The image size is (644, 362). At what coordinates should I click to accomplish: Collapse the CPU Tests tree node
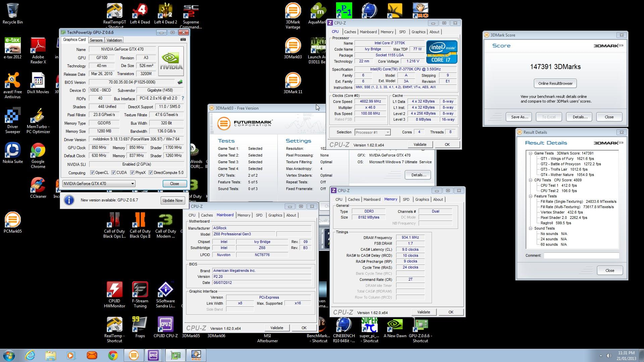(x=531, y=180)
